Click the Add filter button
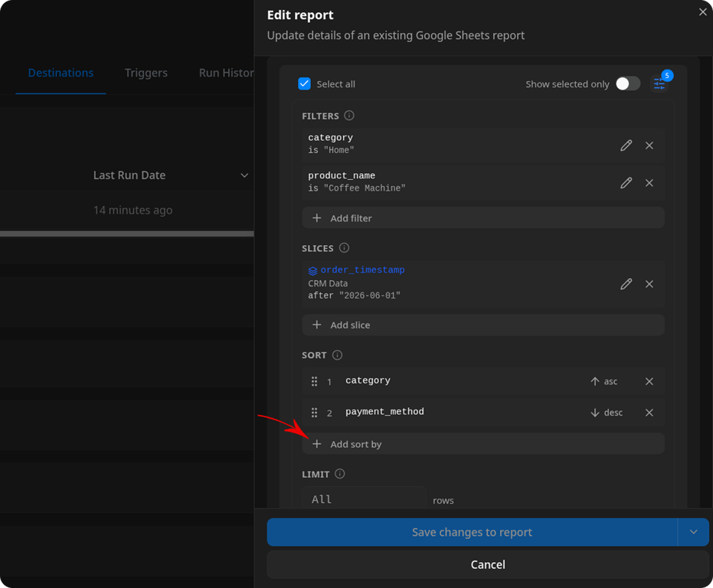Screen dimensions: 713x588 (x=483, y=218)
